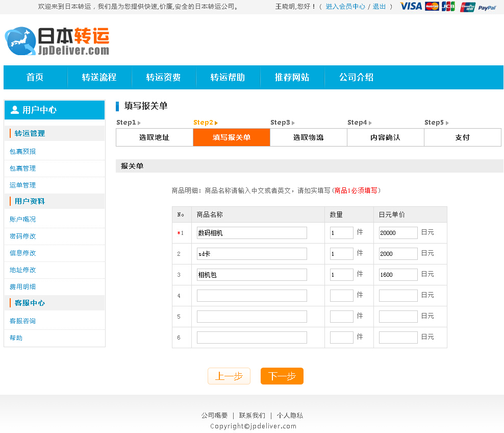Open the 转运帮助 navigation menu
The image size is (504, 433).
coord(228,77)
